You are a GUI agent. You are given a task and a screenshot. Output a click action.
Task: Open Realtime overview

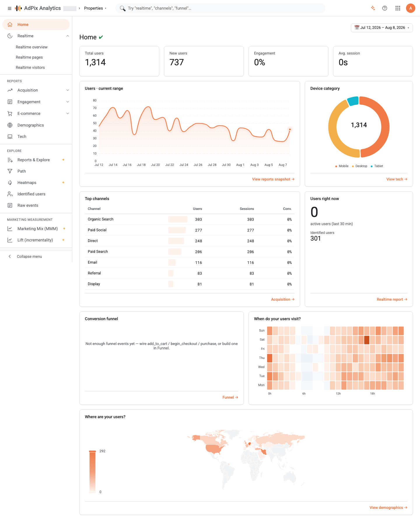click(32, 47)
